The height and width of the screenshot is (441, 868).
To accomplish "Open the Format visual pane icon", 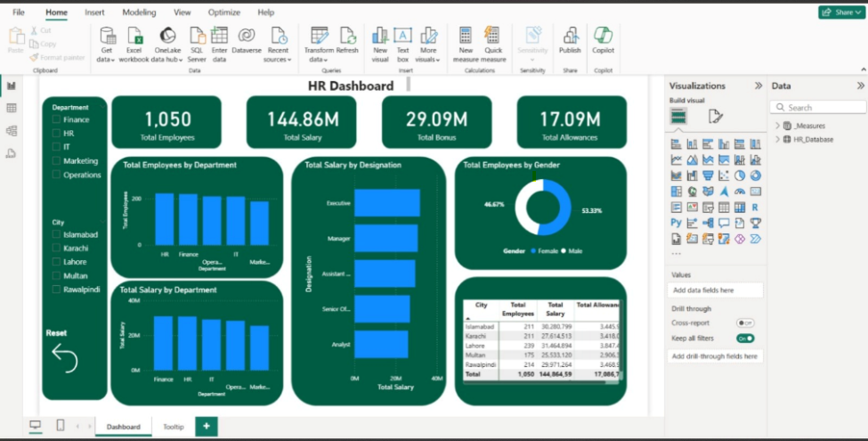I will click(715, 117).
